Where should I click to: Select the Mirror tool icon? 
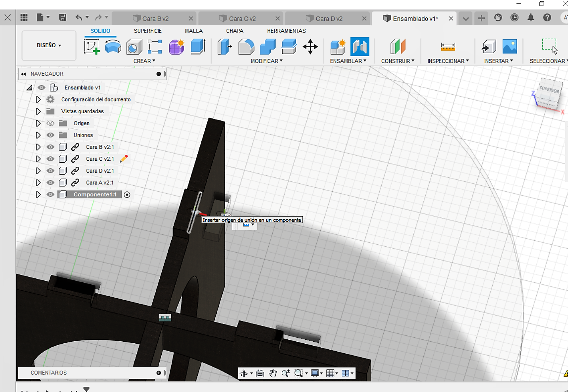pos(155,47)
